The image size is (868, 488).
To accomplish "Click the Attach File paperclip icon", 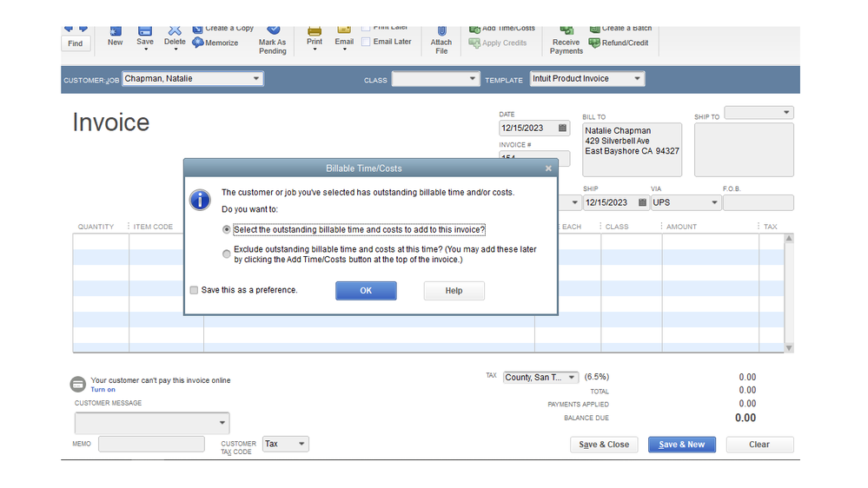I will [x=441, y=31].
